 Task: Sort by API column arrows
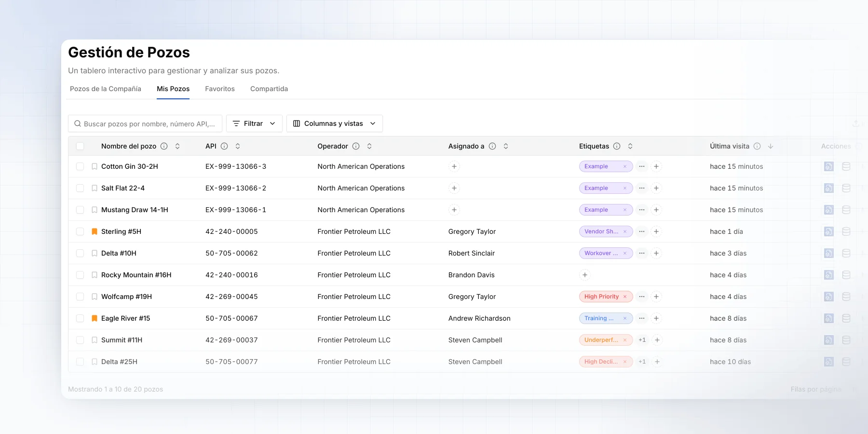(238, 146)
